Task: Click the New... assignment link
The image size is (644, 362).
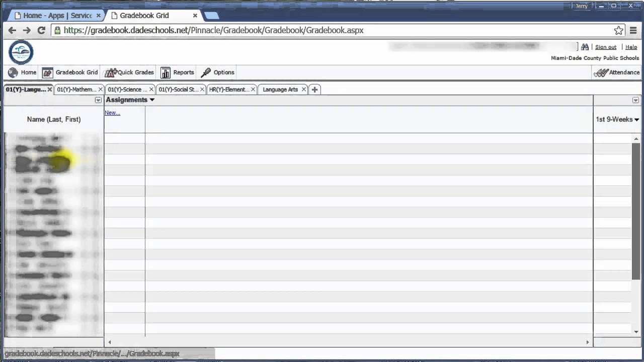Action: (112, 113)
